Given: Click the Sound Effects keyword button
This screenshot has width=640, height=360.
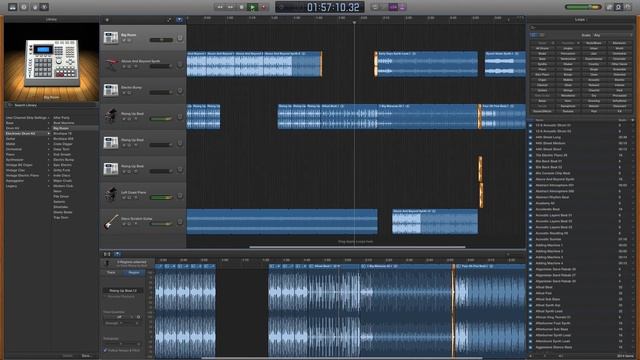Looking at the screenshot, I should point(542,111).
